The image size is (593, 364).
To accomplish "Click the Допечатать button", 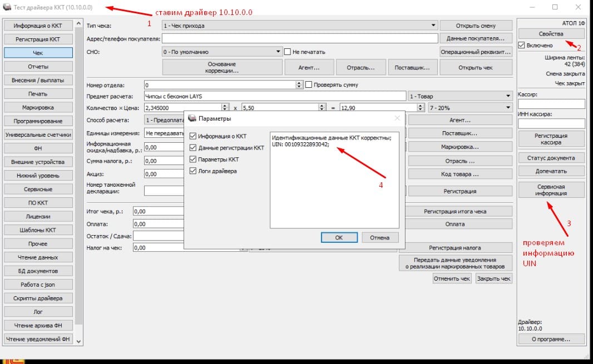I will click(551, 171).
